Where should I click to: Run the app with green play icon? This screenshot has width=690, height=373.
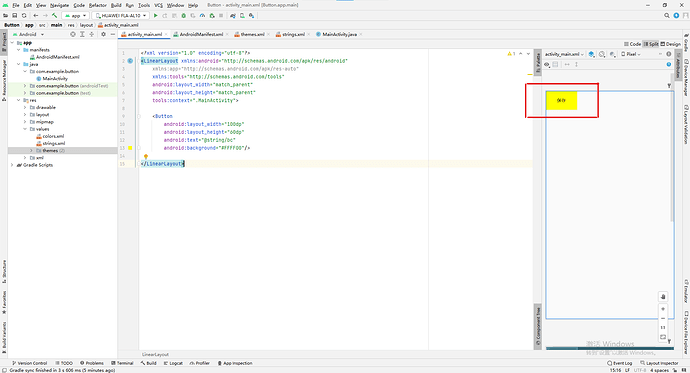[x=155, y=15]
